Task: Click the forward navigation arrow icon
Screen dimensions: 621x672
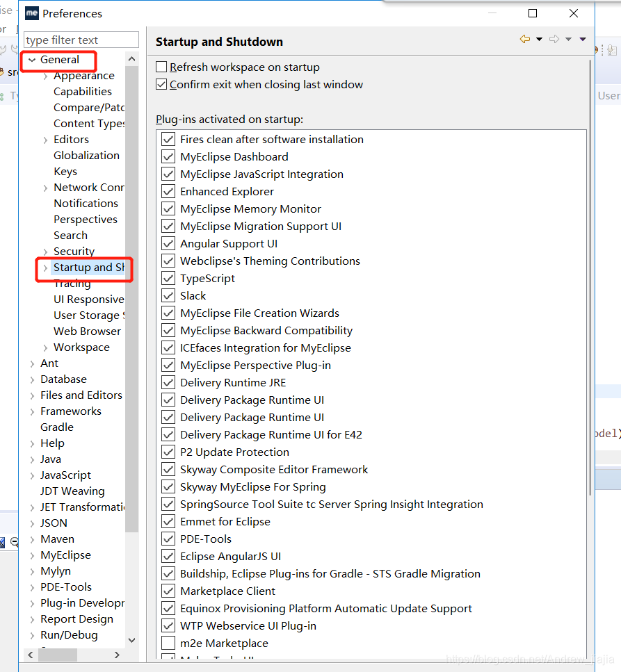Action: (554, 39)
